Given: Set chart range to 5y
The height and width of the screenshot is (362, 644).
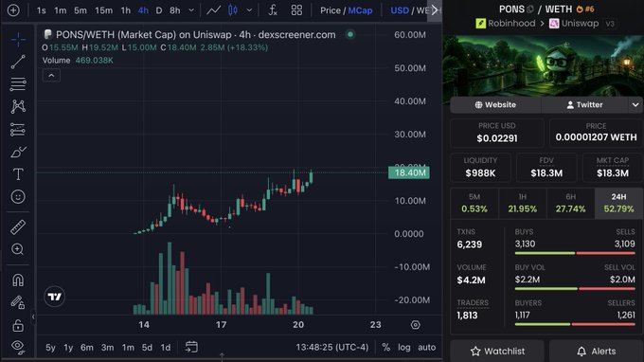Looking at the screenshot, I should pyautogui.click(x=50, y=348).
